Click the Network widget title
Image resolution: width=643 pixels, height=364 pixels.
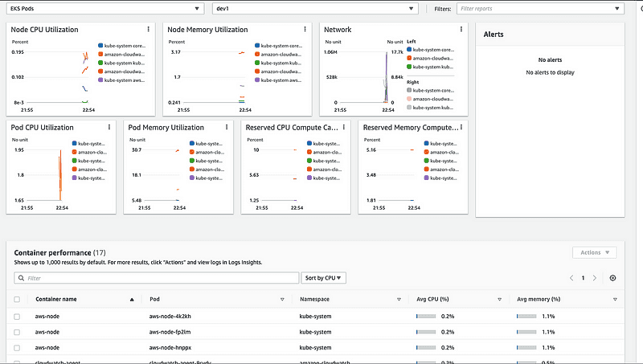click(x=338, y=30)
